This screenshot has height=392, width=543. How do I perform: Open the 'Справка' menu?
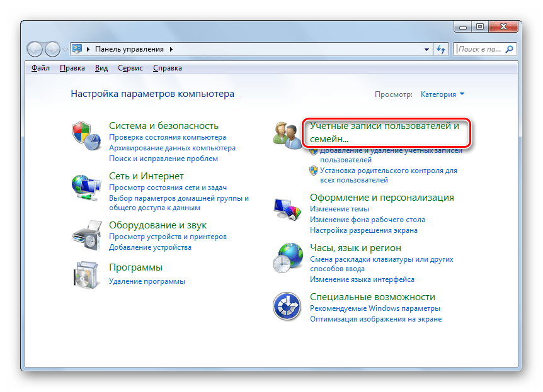tap(168, 68)
